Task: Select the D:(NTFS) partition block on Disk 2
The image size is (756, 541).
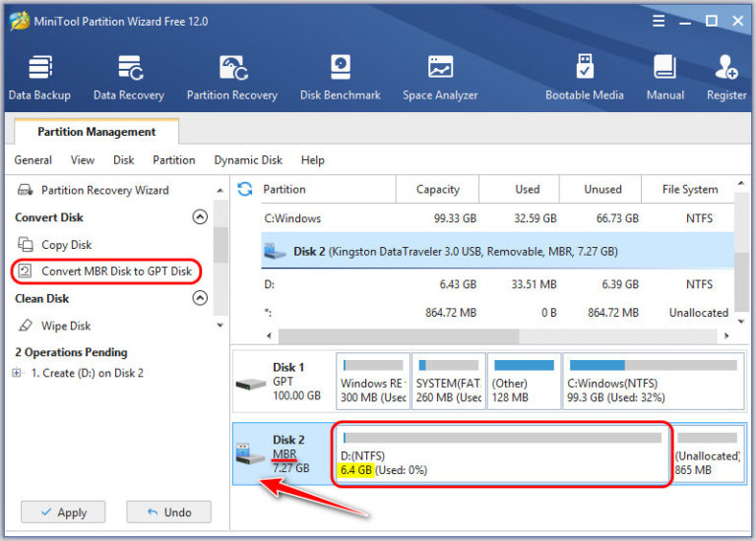Action: click(502, 453)
